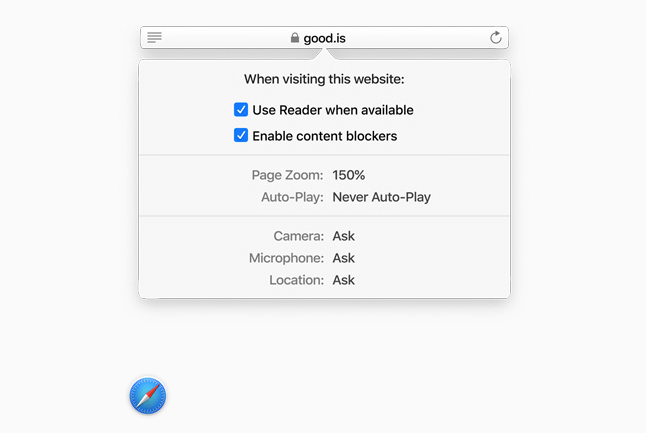The height and width of the screenshot is (433, 646).
Task: Click the Enable content blockers label
Action: pos(325,136)
